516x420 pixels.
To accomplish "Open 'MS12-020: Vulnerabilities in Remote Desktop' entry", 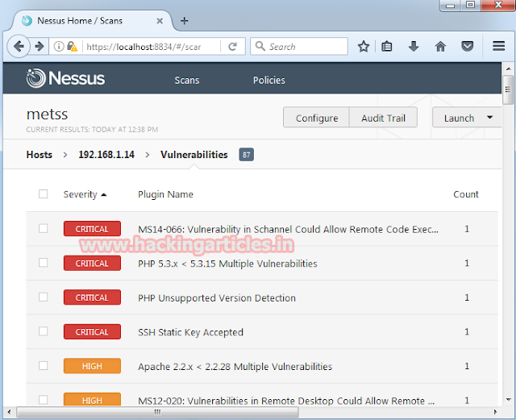I will coord(286,401).
